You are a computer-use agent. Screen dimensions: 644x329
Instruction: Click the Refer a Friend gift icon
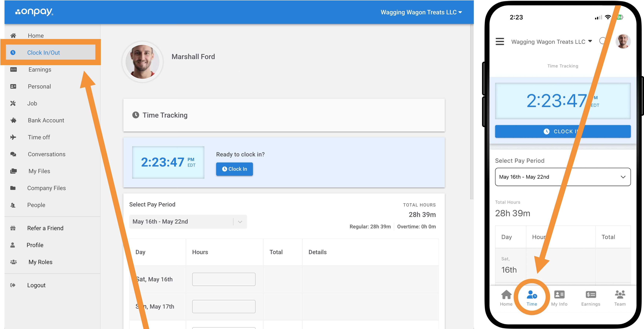(13, 228)
